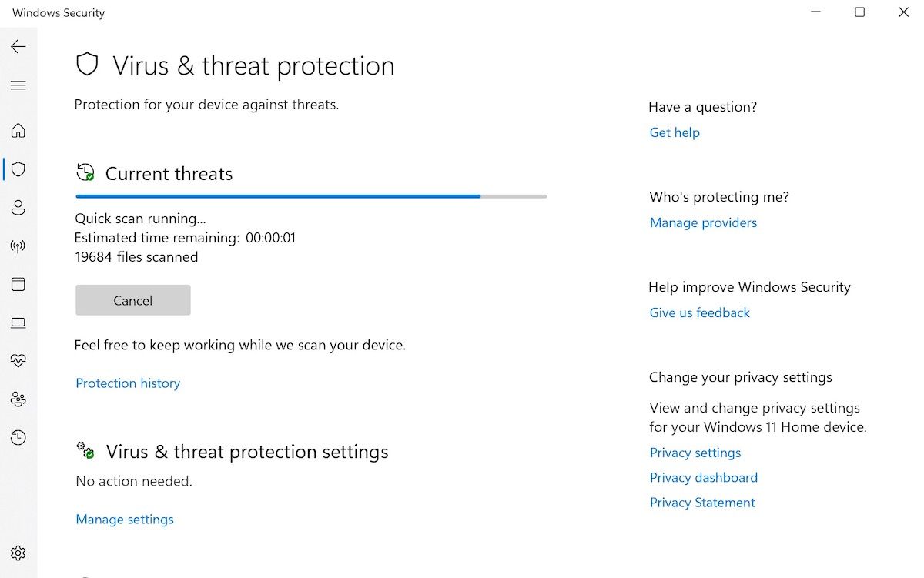The width and height of the screenshot is (924, 578).
Task: Open the Privacy dashboard link
Action: click(703, 477)
